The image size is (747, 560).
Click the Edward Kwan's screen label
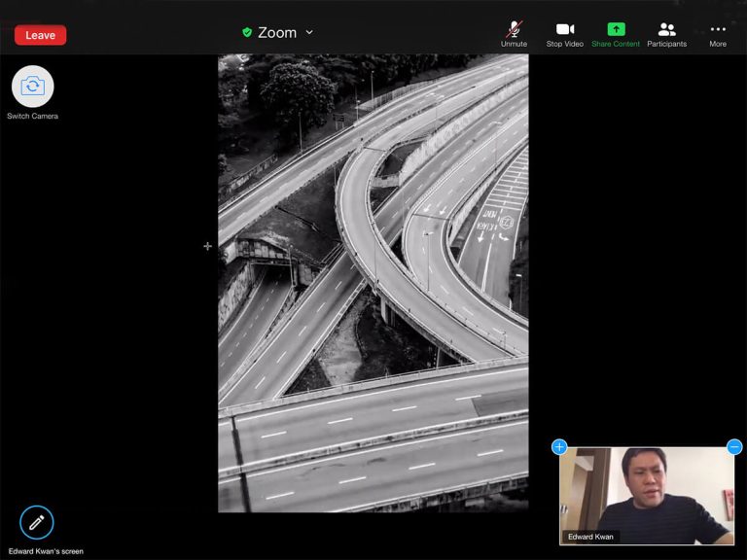46,551
